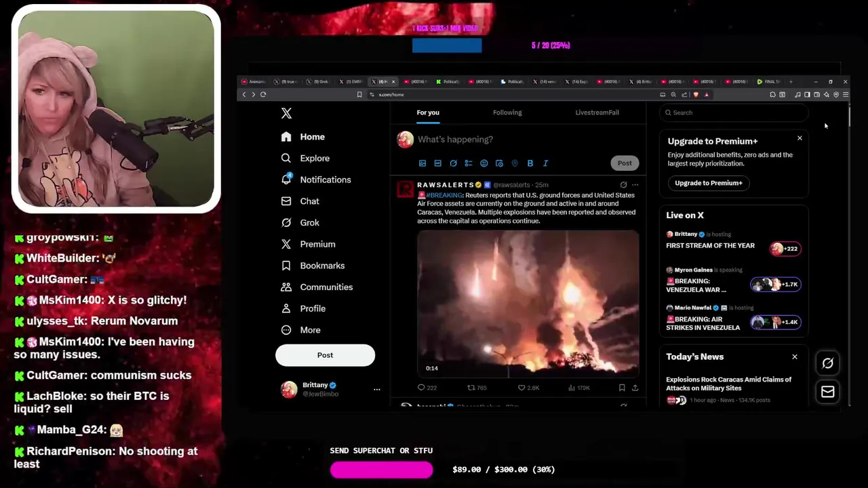Add a poll to the post
868x488 pixels.
(468, 163)
